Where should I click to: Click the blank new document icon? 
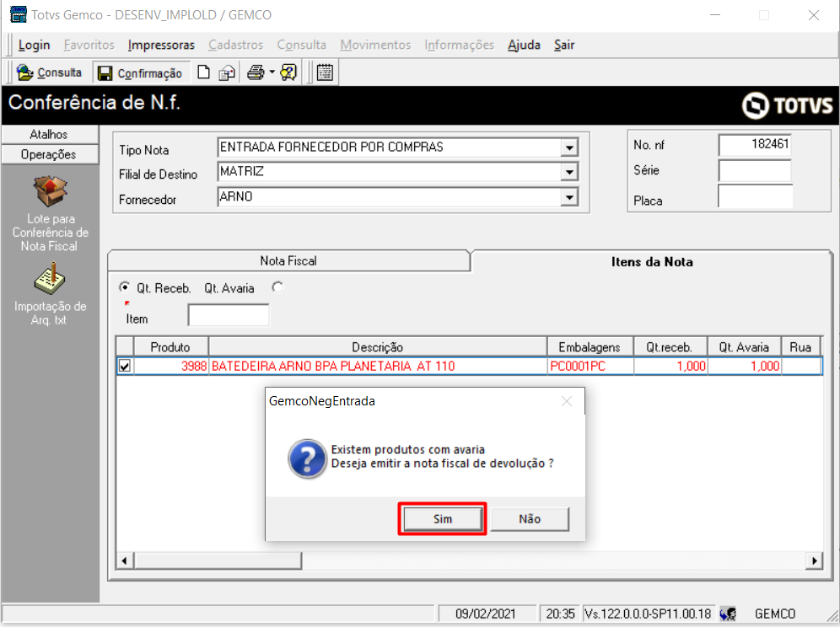(x=203, y=72)
